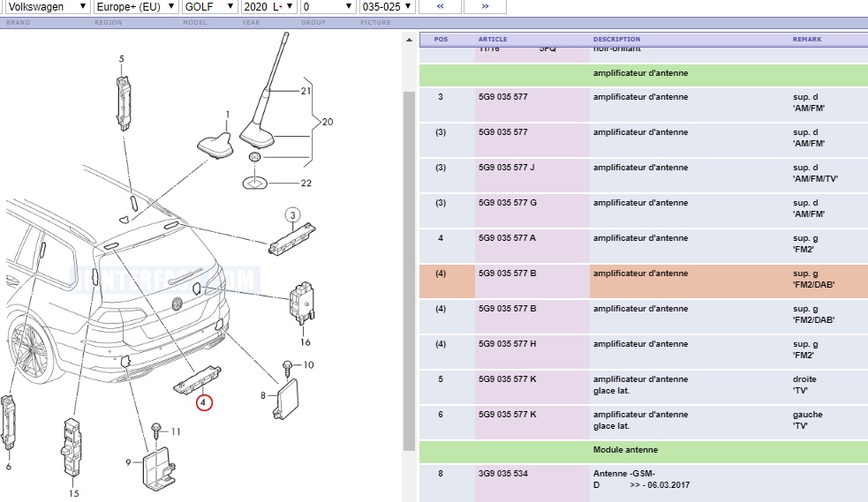Select article 5G9 035 577 H
This screenshot has width=868, height=502.
pyautogui.click(x=507, y=344)
